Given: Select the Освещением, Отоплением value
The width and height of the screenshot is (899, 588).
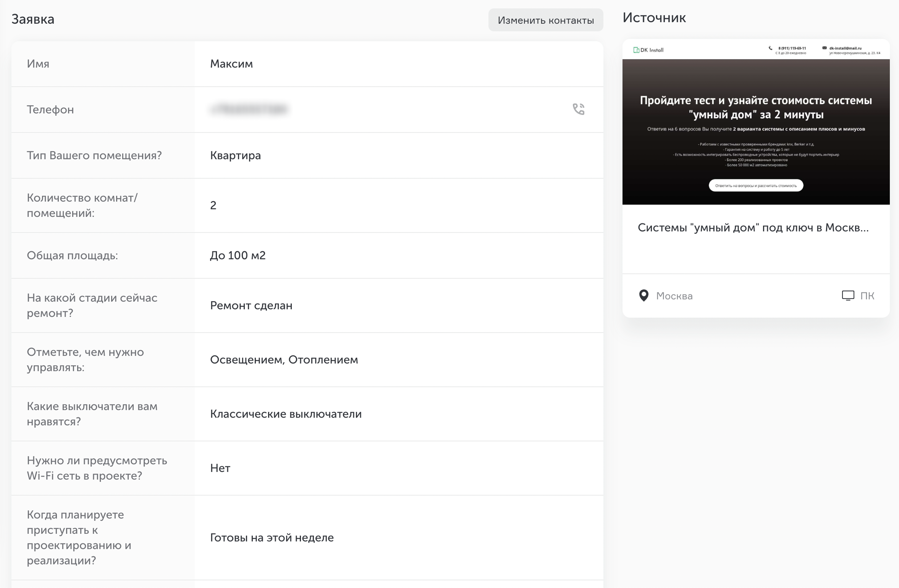Looking at the screenshot, I should (x=284, y=360).
